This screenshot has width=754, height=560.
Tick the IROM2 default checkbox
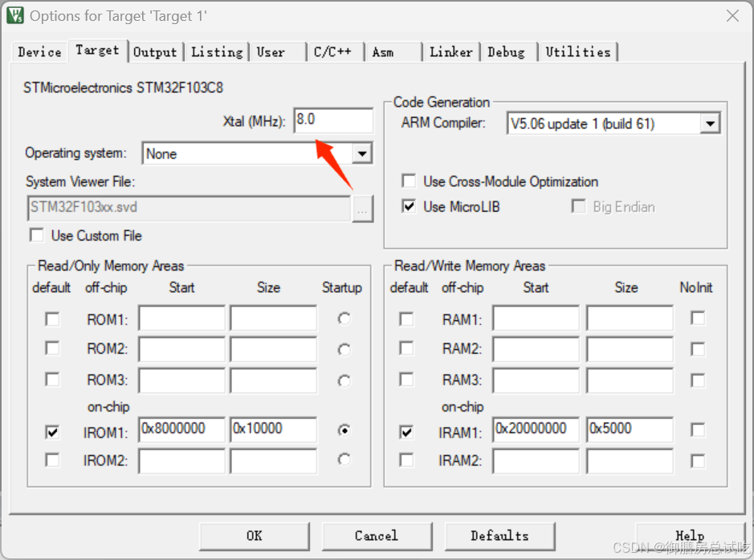coord(52,460)
